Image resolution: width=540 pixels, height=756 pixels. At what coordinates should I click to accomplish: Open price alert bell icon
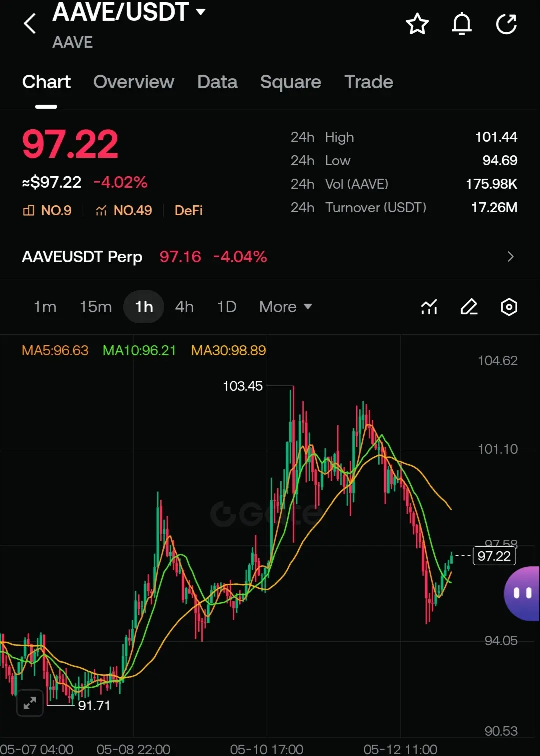point(462,24)
